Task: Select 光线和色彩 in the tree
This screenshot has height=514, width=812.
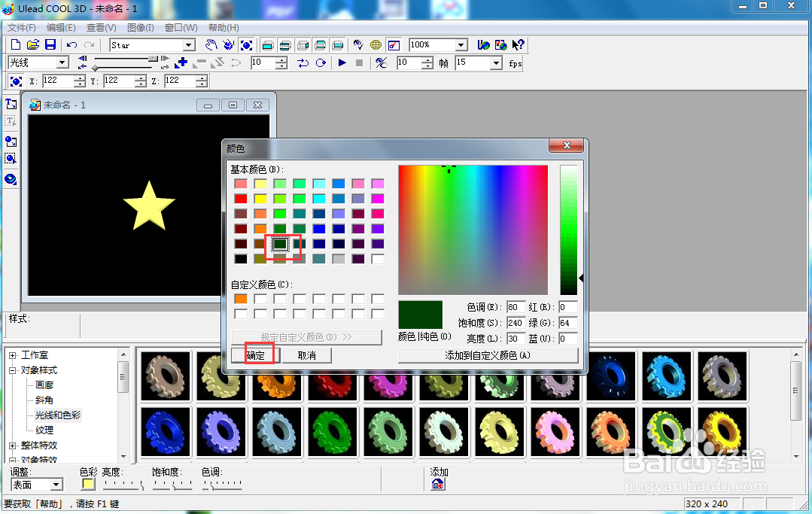Action: click(57, 415)
